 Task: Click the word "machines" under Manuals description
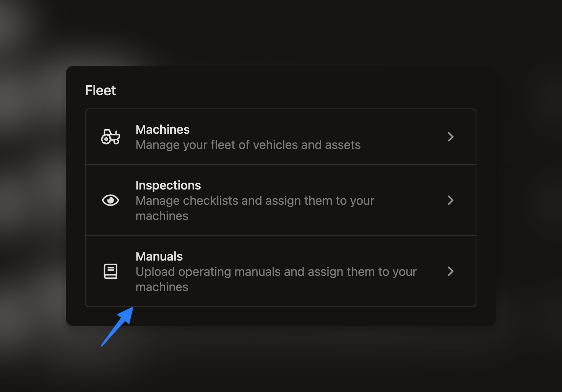point(162,287)
